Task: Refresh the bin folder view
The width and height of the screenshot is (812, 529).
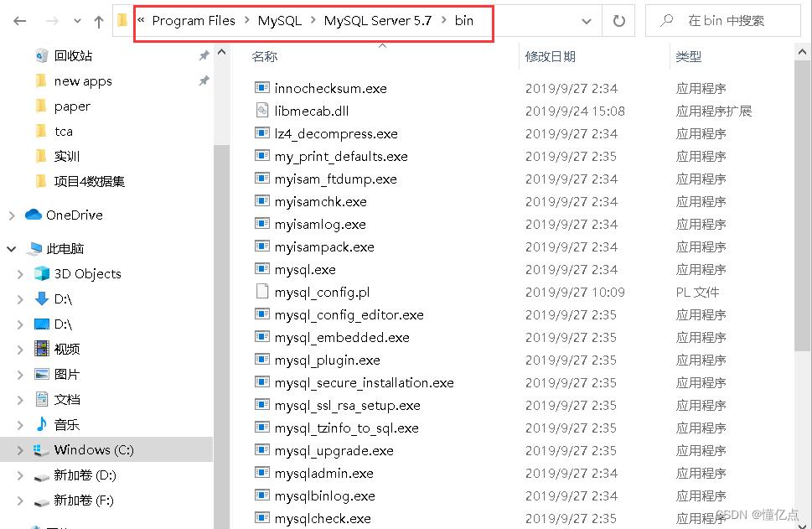Action: point(618,21)
